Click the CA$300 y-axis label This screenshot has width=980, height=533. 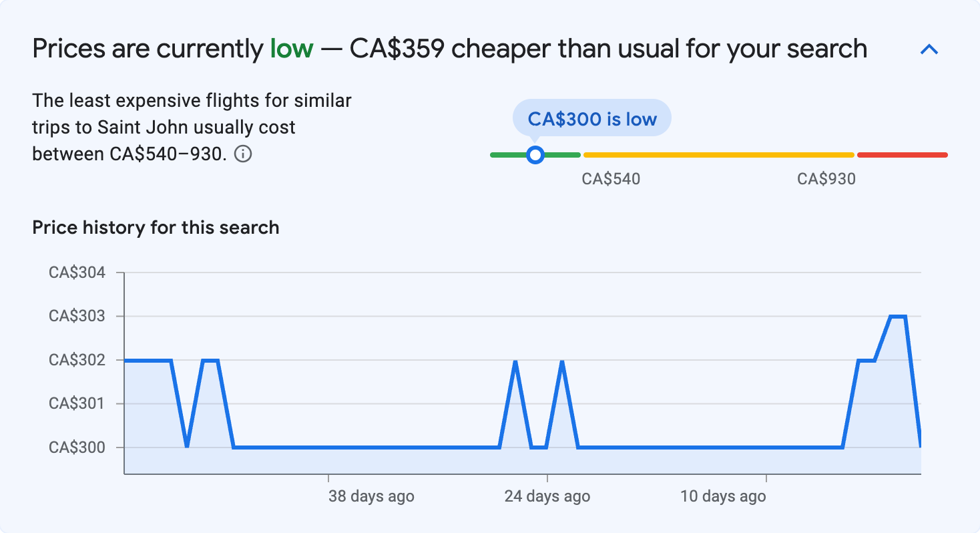click(x=77, y=448)
